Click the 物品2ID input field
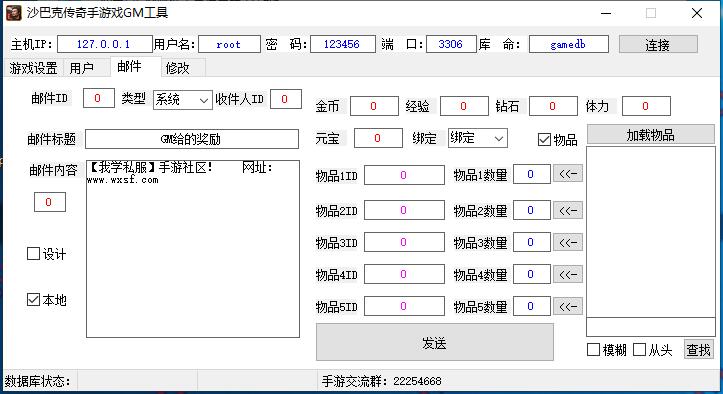723x394 pixels. click(404, 210)
